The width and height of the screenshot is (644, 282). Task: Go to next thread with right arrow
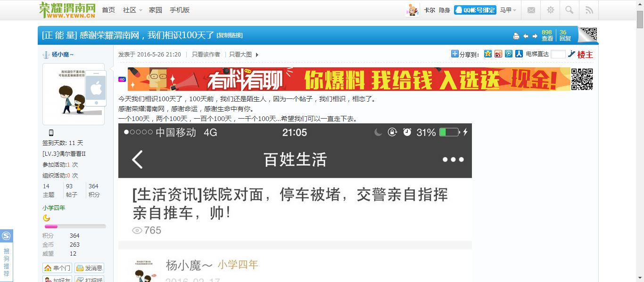[x=535, y=36]
